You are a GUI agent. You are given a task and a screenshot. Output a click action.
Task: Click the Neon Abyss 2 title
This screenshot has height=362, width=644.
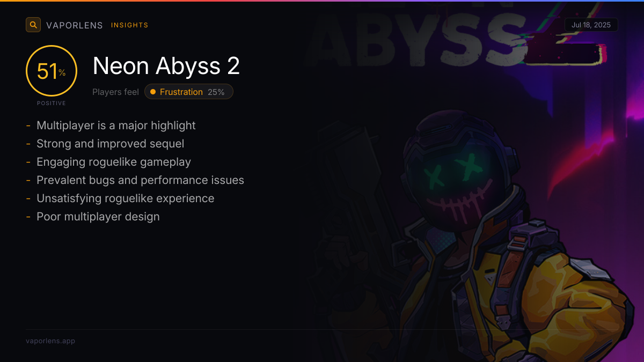pos(166,66)
